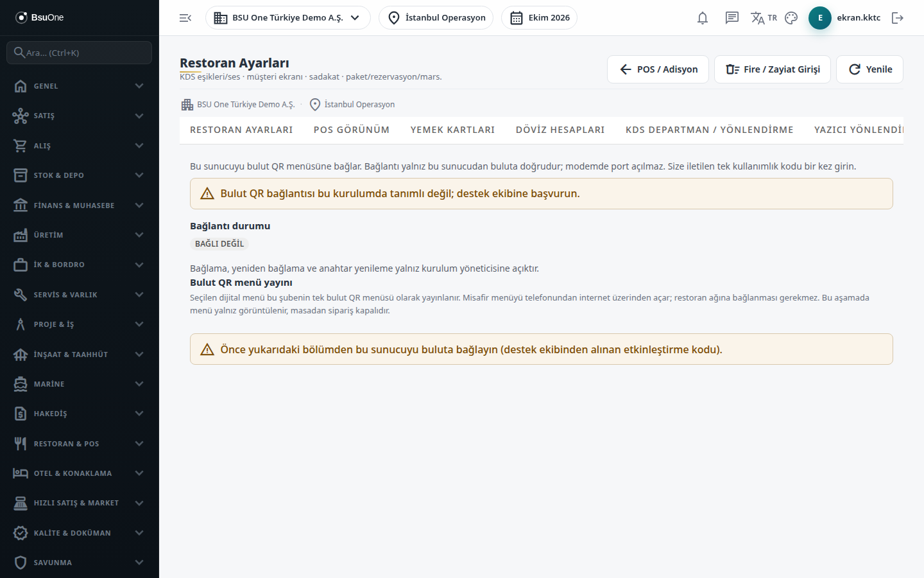The width and height of the screenshot is (924, 578).
Task: Expand the İK & BORDRO chevron
Action: point(139,265)
